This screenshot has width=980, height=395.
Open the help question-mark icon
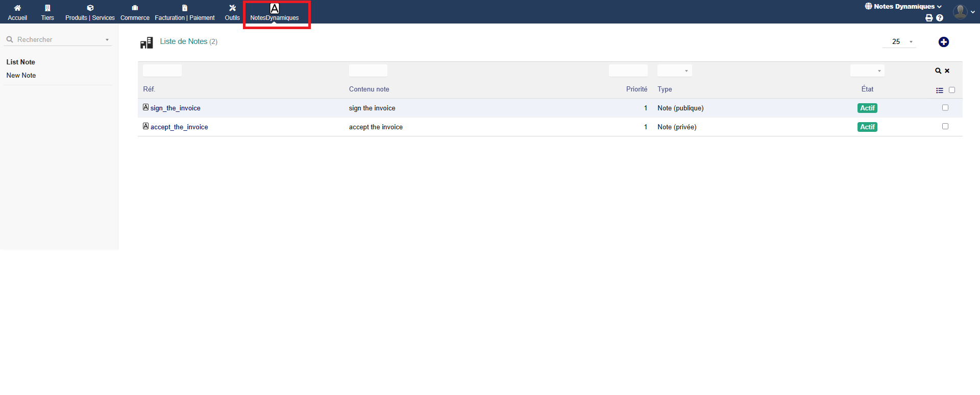coord(940,18)
